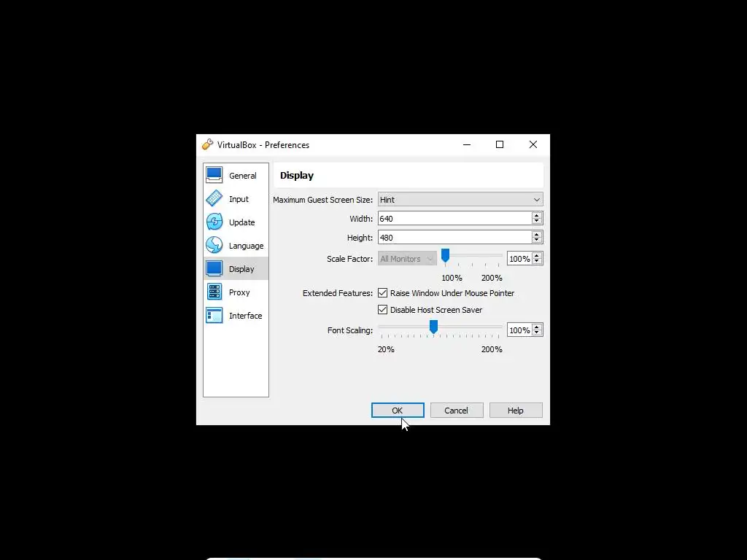The height and width of the screenshot is (560, 747).
Task: Open Maximum Guest Screen Size dropdown
Action: [x=460, y=200]
